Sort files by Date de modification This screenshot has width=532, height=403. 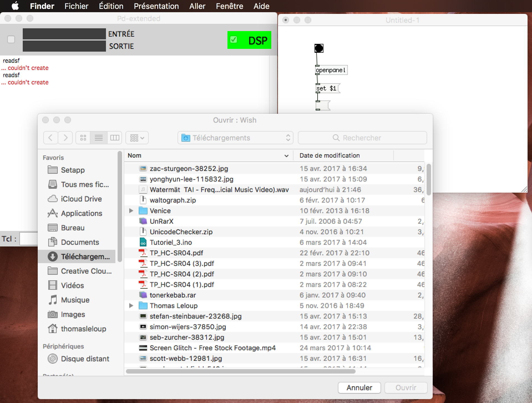tap(330, 156)
